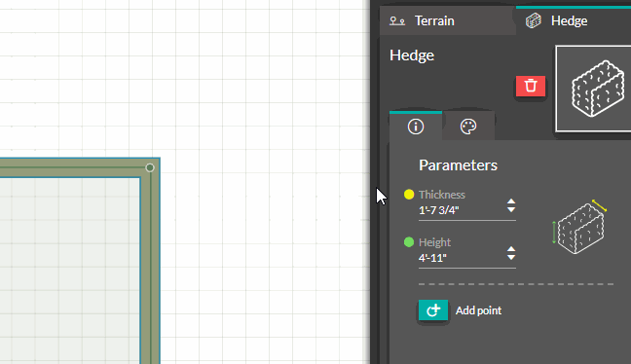This screenshot has width=631, height=364.
Task: Click the yellow Thickness indicator dot
Action: (x=409, y=195)
